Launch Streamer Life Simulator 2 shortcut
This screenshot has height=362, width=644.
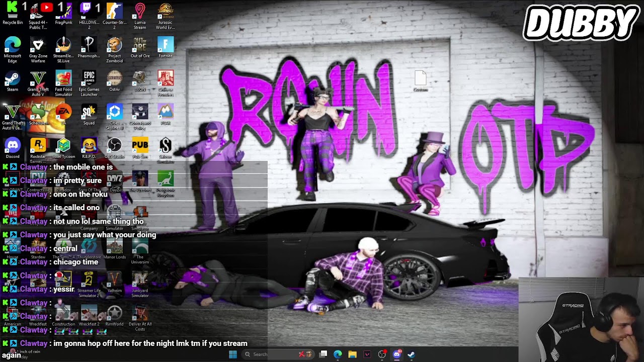(x=89, y=285)
